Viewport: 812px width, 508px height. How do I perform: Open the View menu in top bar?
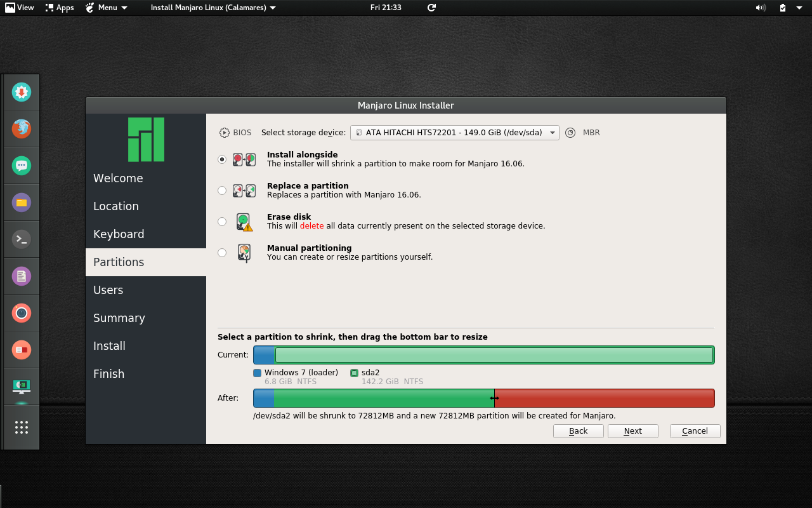click(x=20, y=8)
